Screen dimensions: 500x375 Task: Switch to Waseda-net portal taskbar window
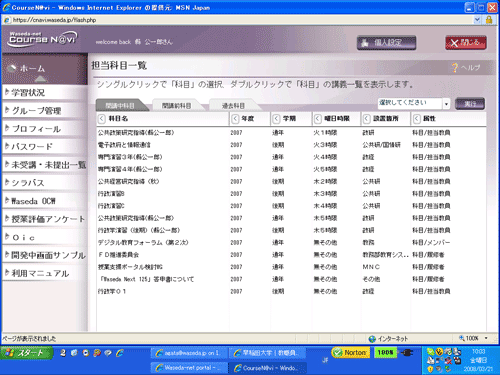[190, 368]
